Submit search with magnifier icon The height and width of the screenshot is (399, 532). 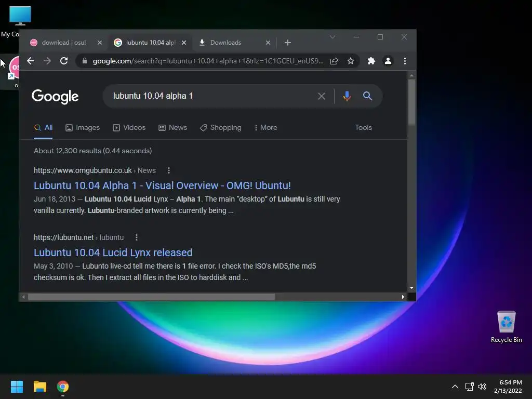coord(367,96)
